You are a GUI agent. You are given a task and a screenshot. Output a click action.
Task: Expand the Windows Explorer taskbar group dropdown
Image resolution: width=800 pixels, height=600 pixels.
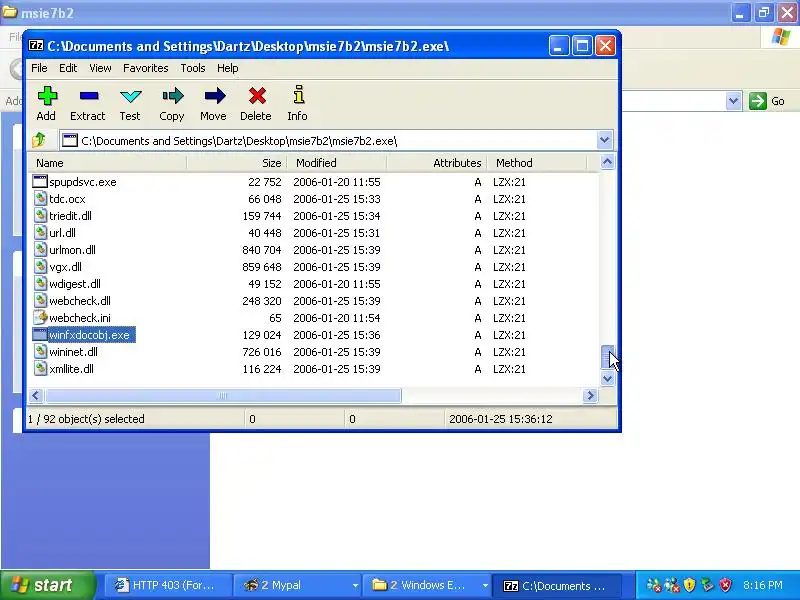[x=485, y=585]
